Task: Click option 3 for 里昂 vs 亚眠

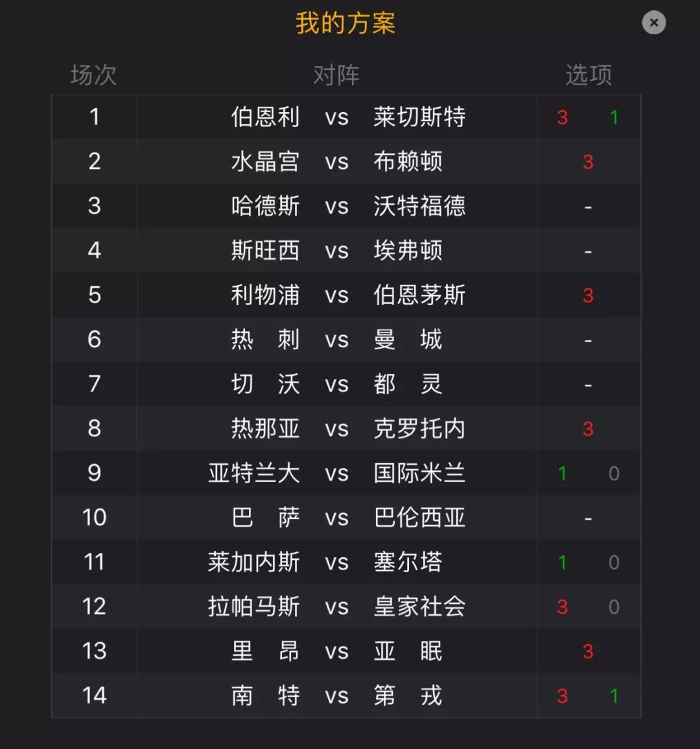Action: coord(588,651)
